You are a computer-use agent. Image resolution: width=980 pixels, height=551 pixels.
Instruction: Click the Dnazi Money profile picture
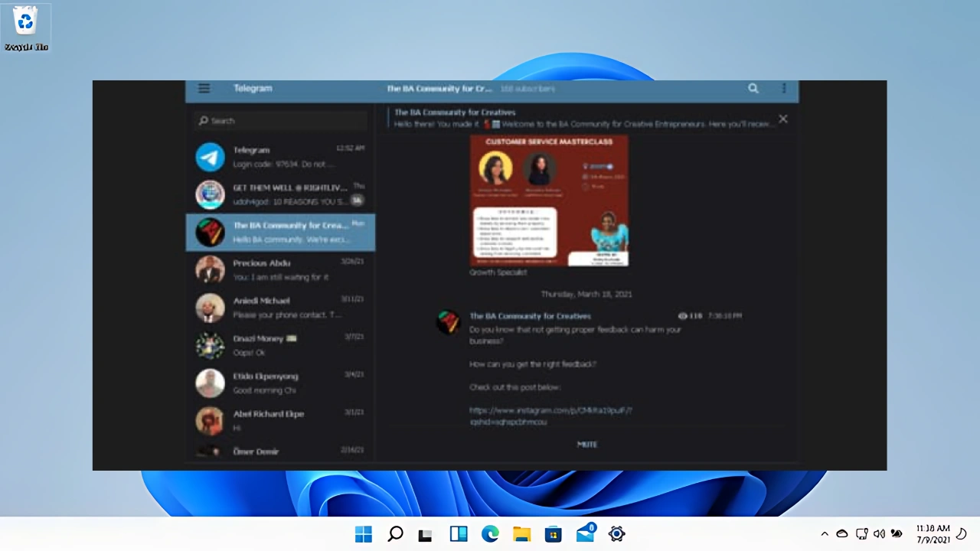click(x=210, y=344)
